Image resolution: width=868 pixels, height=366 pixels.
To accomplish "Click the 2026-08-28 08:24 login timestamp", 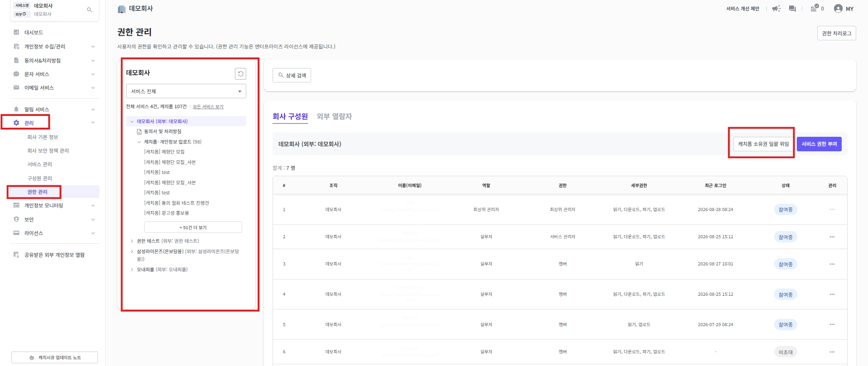I will pos(715,210).
